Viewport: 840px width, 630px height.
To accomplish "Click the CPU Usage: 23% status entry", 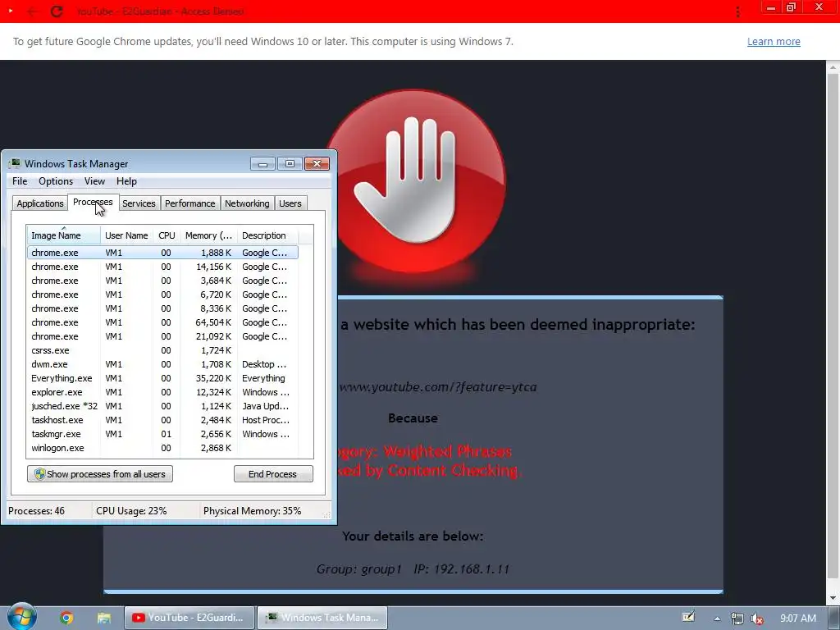I will 132,511.
